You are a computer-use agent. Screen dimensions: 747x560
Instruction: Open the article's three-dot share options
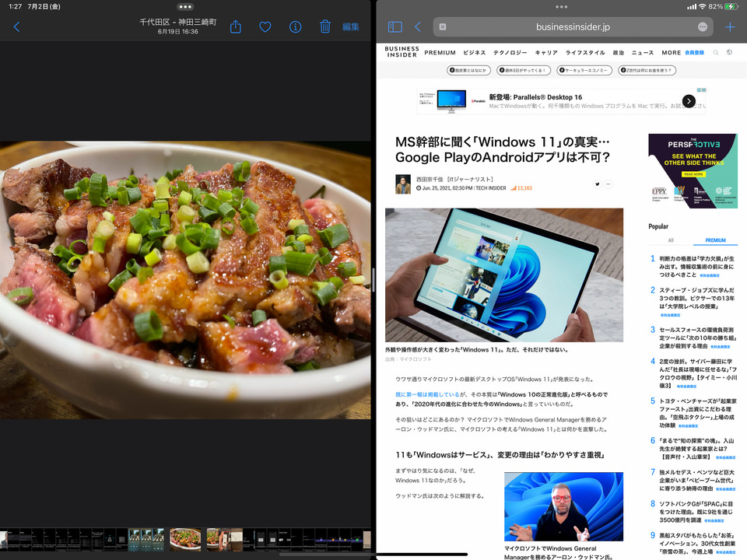pos(608,184)
